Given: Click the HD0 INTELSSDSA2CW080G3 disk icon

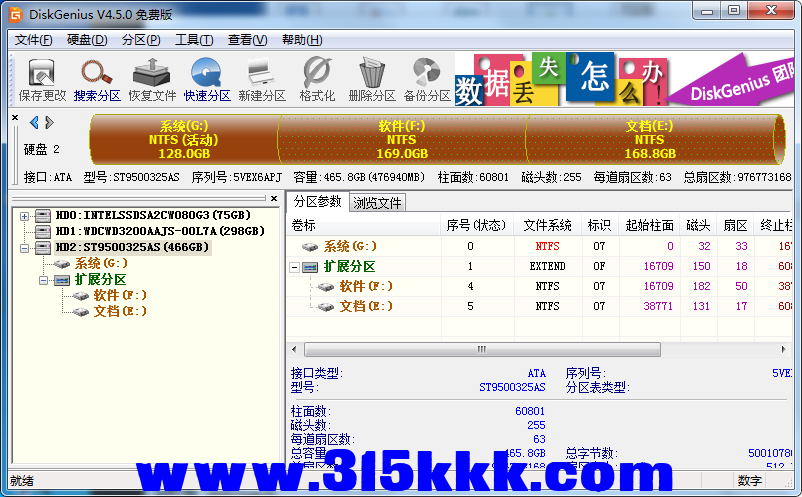Looking at the screenshot, I should (x=43, y=216).
